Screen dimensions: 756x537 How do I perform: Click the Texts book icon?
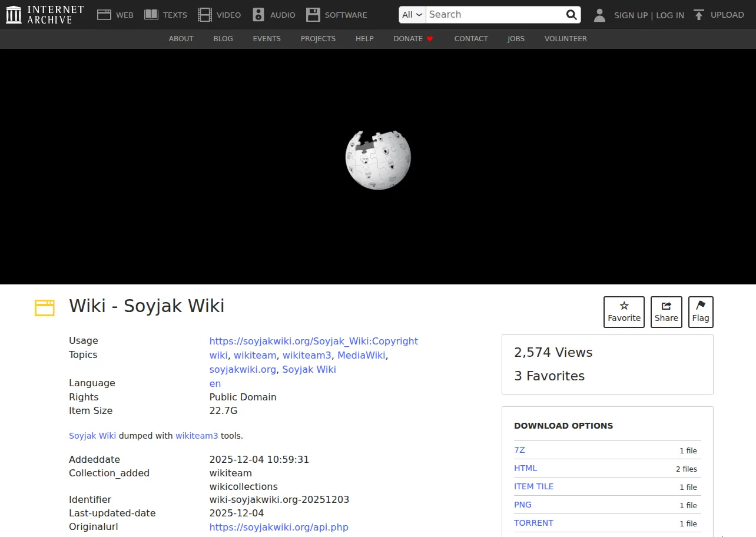point(151,15)
